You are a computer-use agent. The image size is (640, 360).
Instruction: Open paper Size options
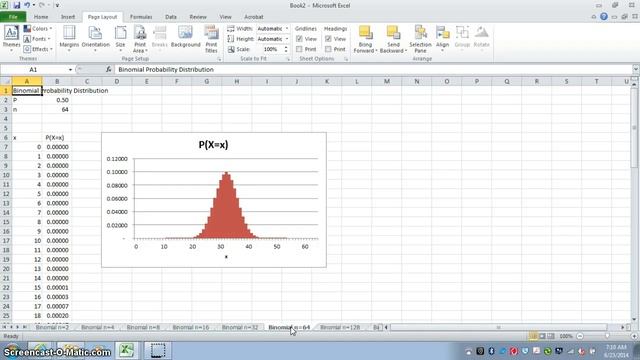[x=120, y=38]
